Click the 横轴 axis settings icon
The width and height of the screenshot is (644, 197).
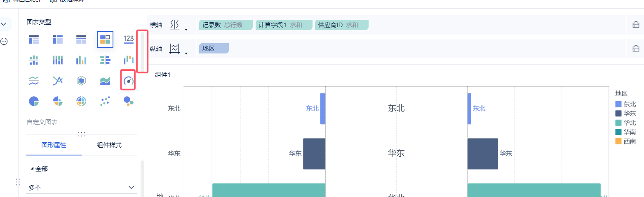pyautogui.click(x=175, y=25)
